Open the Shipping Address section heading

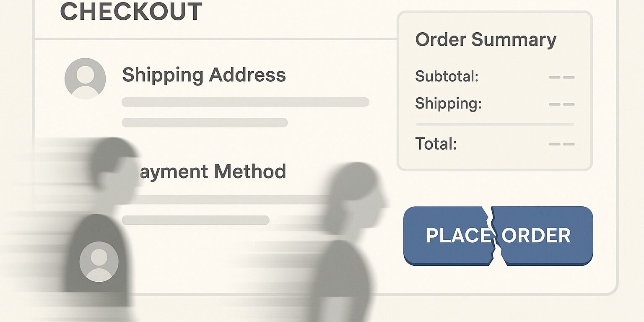coord(204,75)
